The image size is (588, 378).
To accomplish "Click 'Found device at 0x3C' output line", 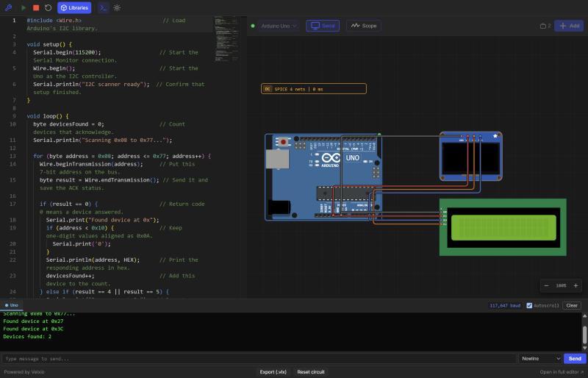I will 33,329.
